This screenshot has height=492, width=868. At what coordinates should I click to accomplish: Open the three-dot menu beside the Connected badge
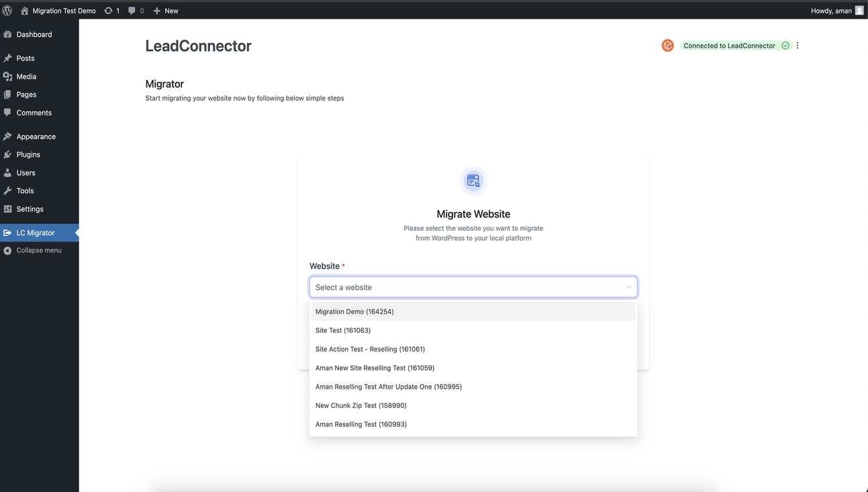pos(797,45)
